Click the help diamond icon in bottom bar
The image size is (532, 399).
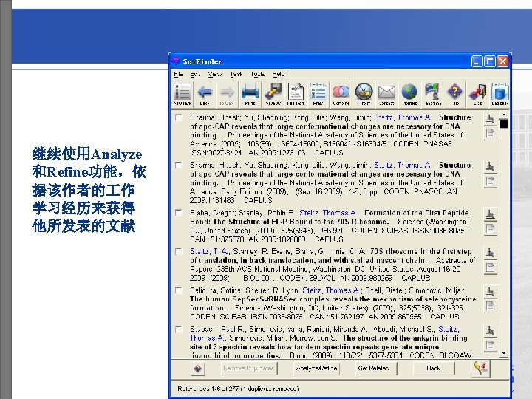point(198,369)
